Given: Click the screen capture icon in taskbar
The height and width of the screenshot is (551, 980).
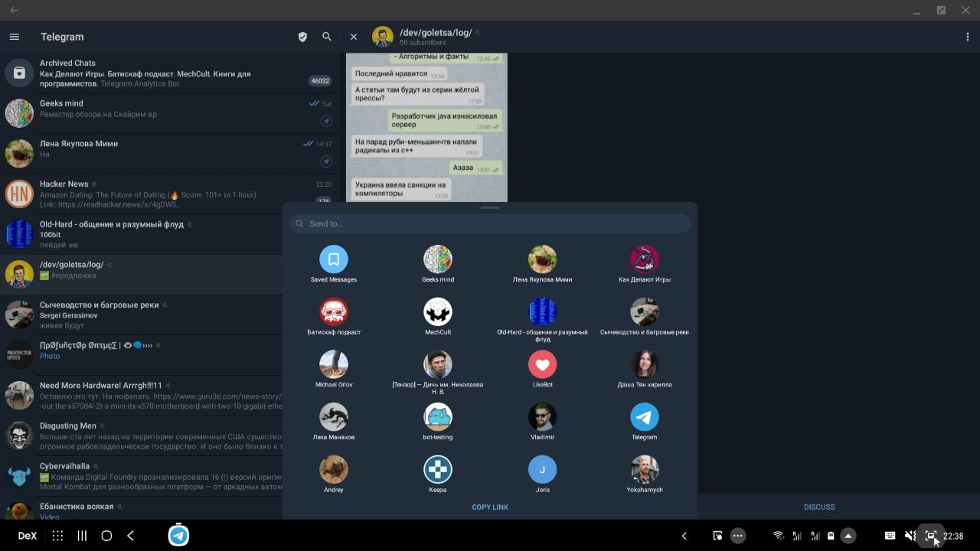Looking at the screenshot, I should (931, 536).
